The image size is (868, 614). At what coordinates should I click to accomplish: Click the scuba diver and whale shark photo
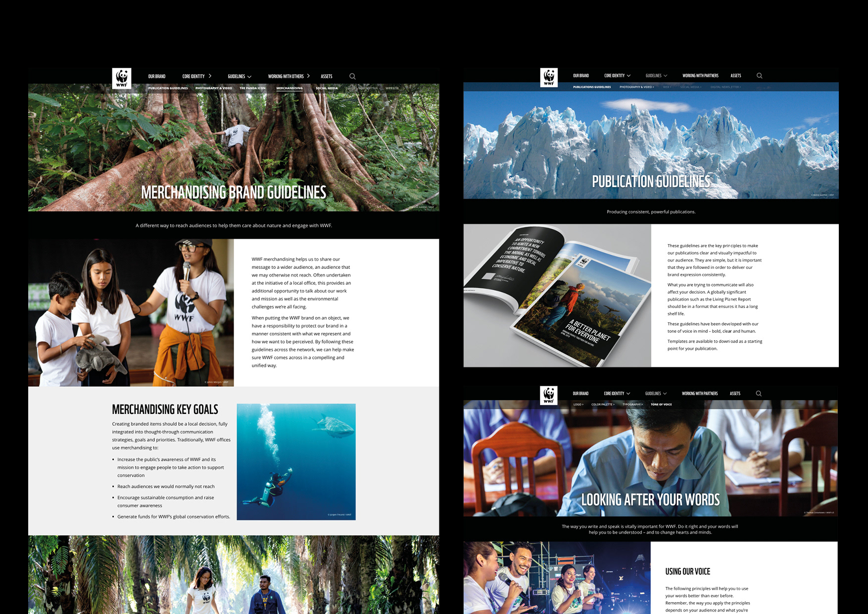[x=296, y=461]
